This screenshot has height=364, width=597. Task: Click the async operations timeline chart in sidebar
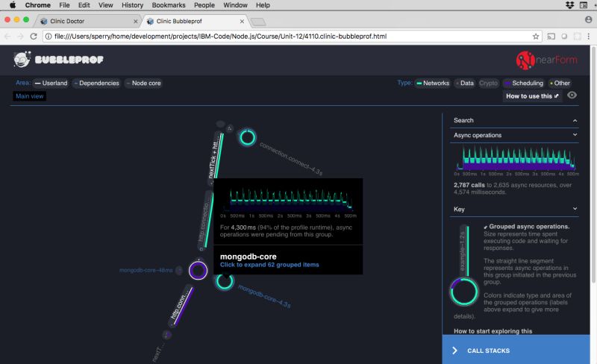[516, 159]
